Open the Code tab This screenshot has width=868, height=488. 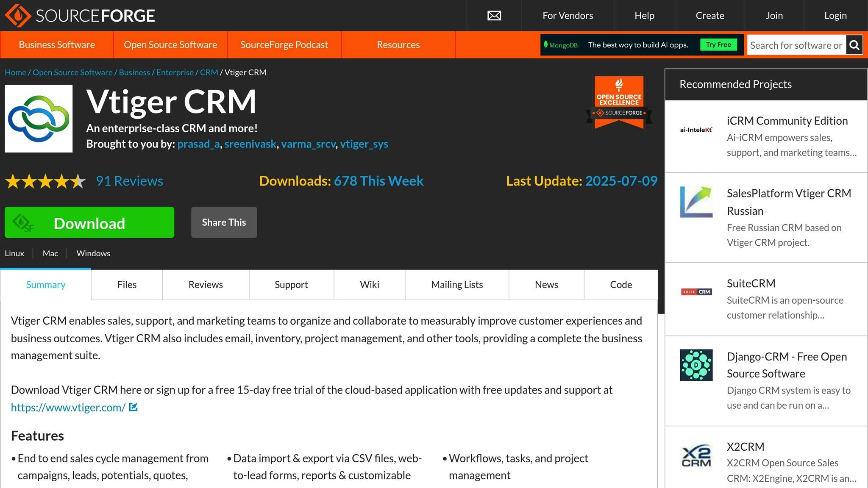pos(620,285)
